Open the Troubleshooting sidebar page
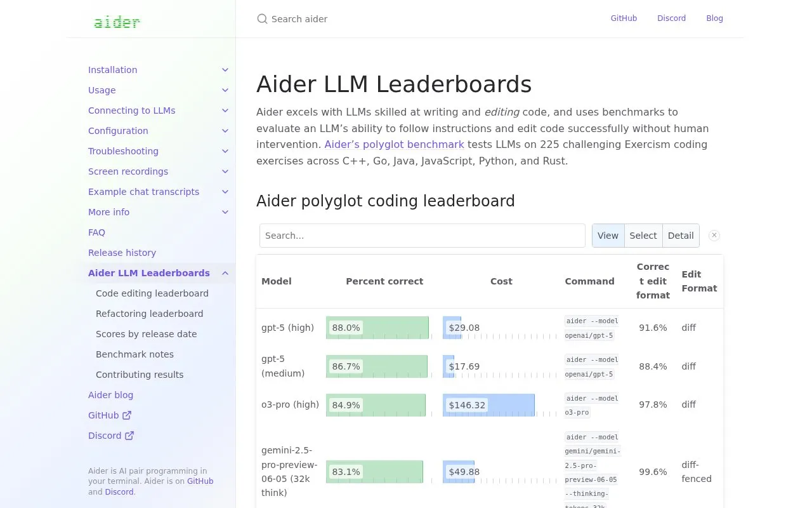The image size is (812, 508). 124,151
